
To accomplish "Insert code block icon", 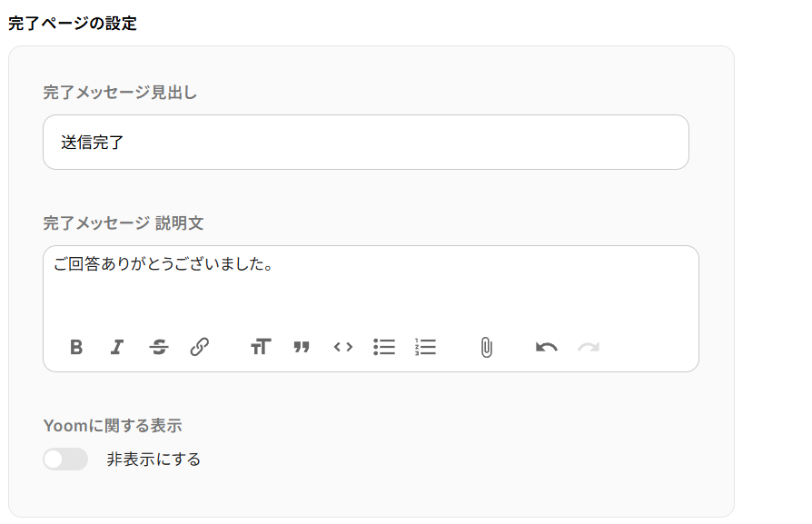I will (342, 347).
